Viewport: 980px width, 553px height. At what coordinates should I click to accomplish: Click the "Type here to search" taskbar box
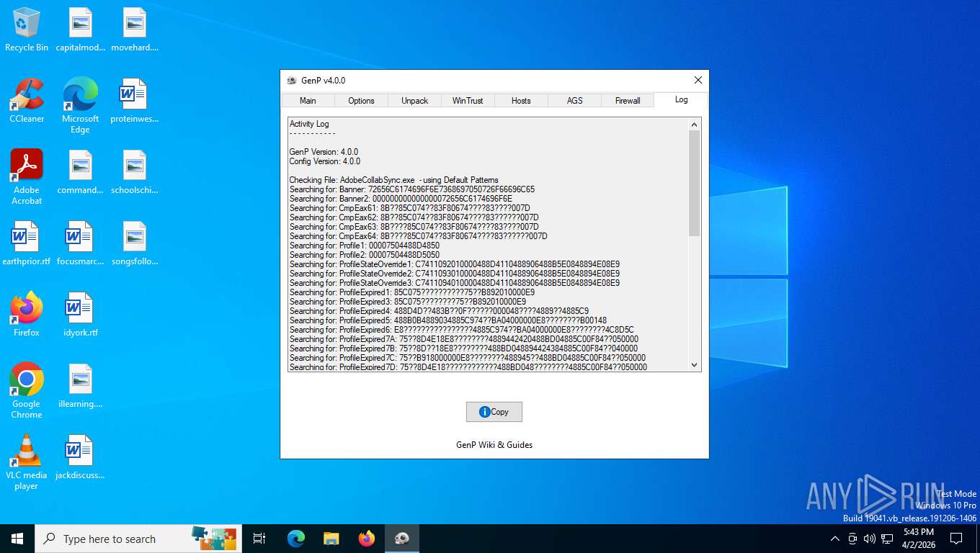(x=138, y=539)
